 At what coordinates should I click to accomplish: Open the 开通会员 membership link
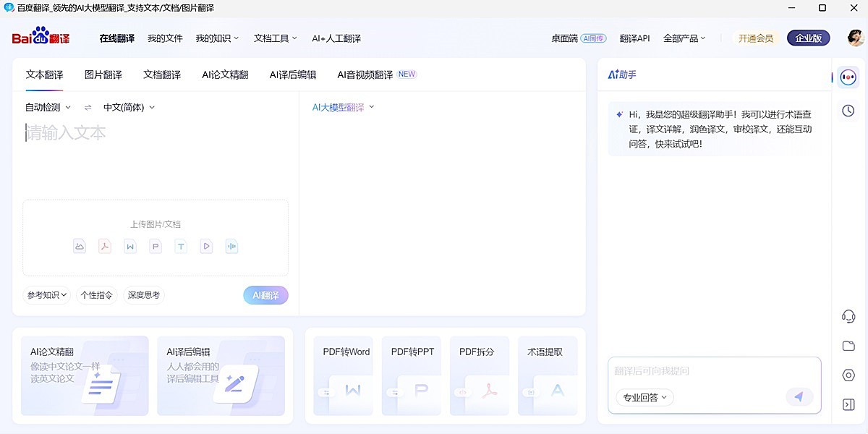(x=755, y=38)
